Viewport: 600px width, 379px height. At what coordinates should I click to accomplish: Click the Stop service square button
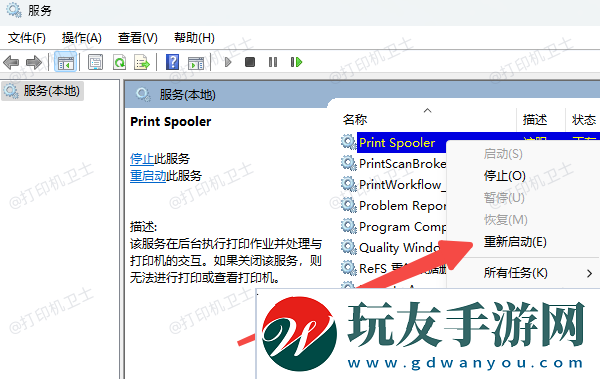pyautogui.click(x=250, y=62)
